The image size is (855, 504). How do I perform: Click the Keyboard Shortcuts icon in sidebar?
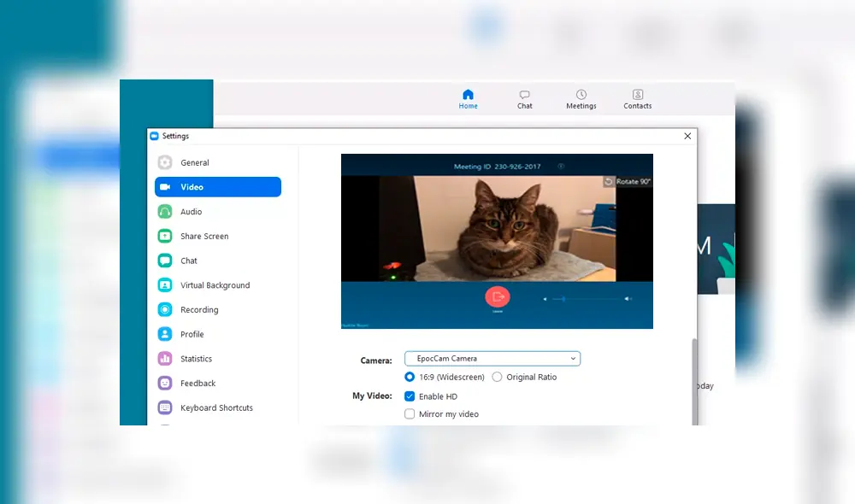coord(165,407)
